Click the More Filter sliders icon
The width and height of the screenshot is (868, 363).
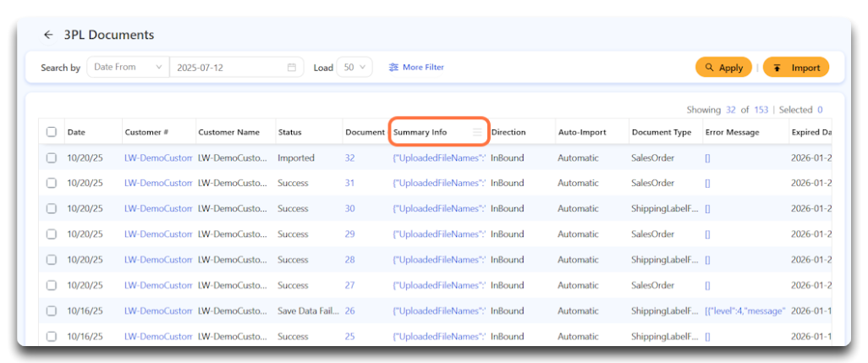[x=393, y=68]
